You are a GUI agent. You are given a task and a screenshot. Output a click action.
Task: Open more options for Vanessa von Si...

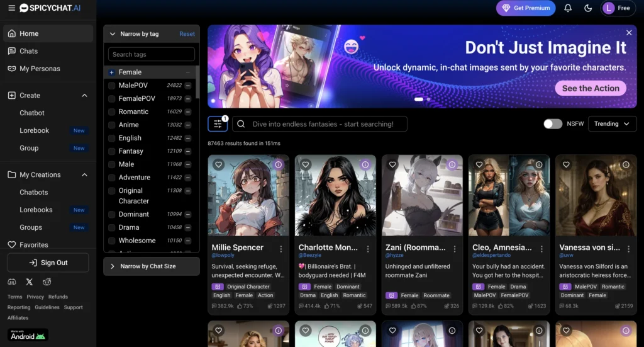(x=629, y=249)
